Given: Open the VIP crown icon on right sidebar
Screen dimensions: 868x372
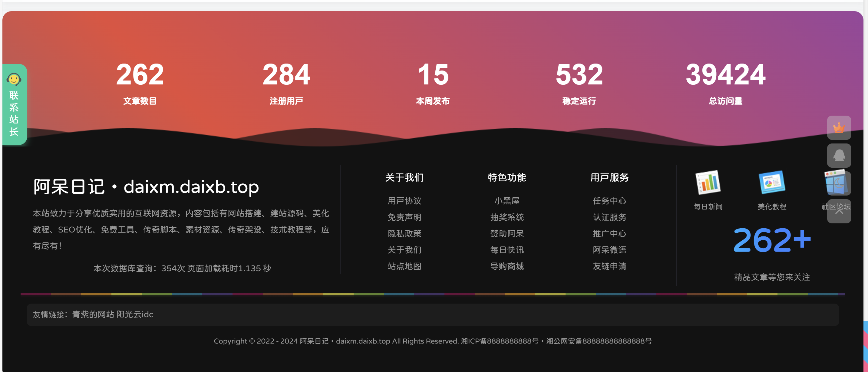Looking at the screenshot, I should click(839, 128).
